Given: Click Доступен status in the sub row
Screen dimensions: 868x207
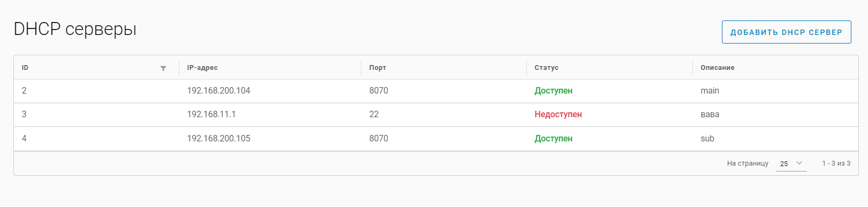Looking at the screenshot, I should point(553,139).
